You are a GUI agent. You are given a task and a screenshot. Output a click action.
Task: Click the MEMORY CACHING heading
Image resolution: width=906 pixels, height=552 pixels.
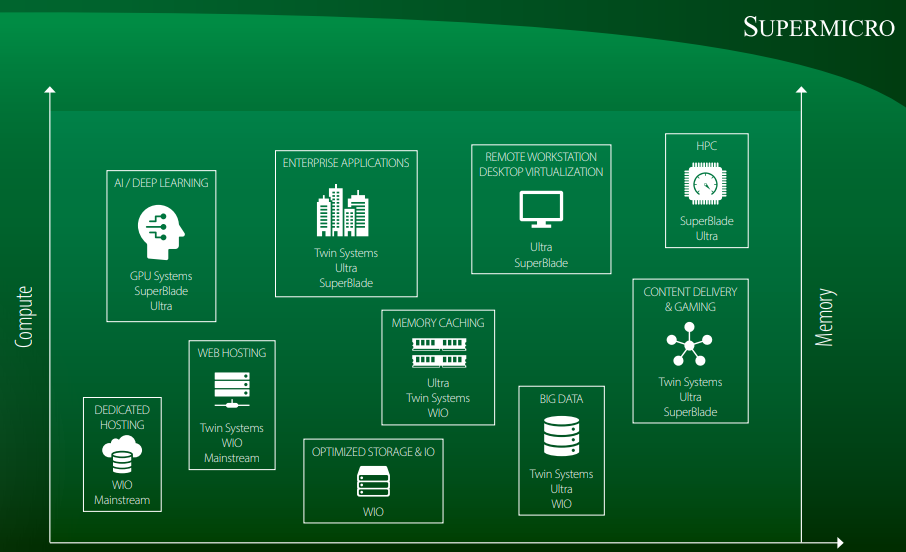click(438, 323)
